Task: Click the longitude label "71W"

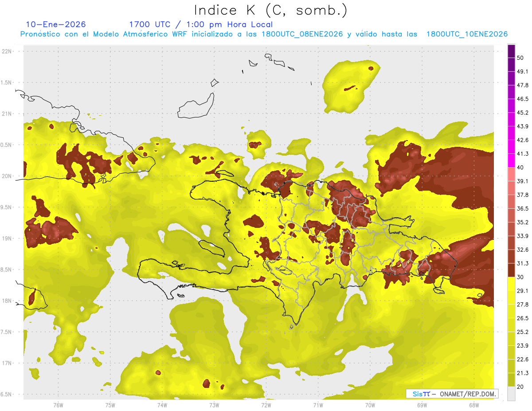Action: click(318, 405)
